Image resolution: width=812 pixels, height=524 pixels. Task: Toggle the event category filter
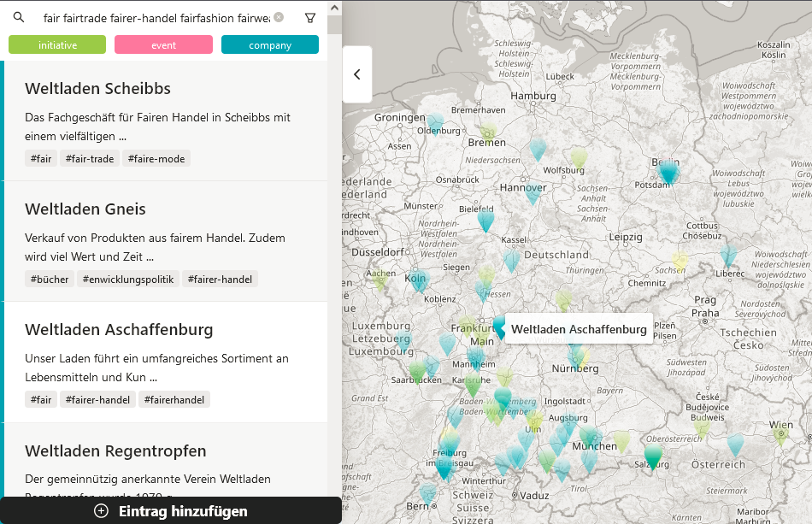pyautogui.click(x=163, y=45)
